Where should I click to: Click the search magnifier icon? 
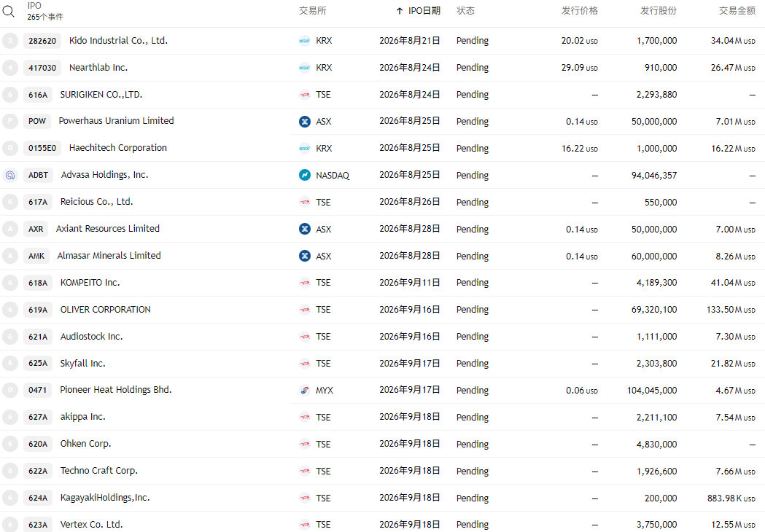[9, 11]
